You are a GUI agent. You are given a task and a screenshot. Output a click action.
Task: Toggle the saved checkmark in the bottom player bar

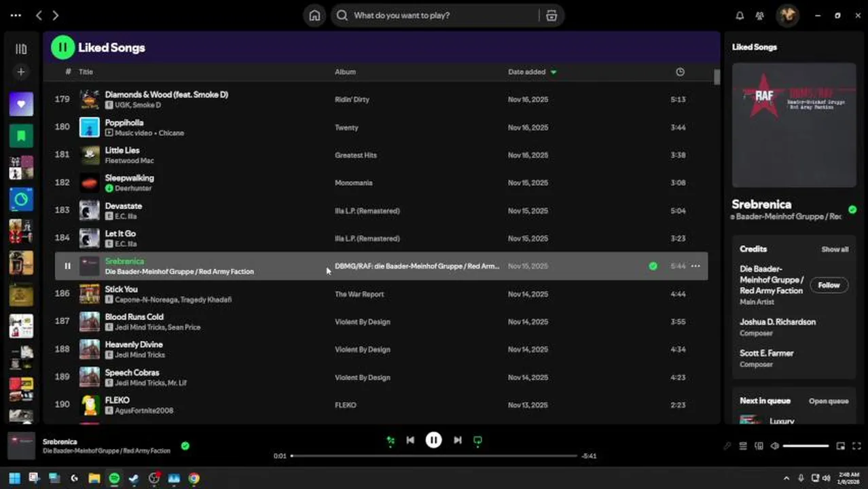(185, 446)
